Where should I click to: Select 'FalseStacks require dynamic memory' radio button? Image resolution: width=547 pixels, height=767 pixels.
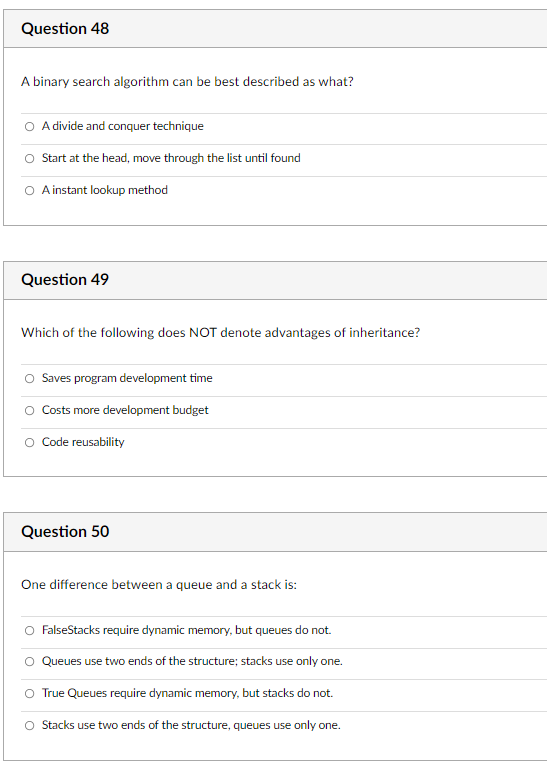point(29,631)
